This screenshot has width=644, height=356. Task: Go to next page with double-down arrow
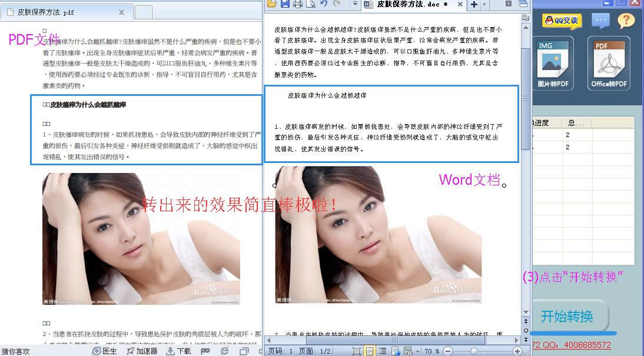click(x=526, y=340)
